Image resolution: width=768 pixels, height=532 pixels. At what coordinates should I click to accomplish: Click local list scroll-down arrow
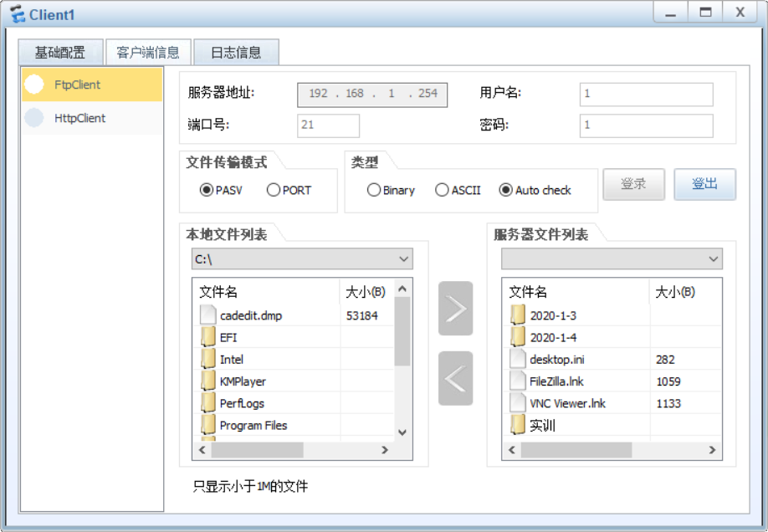402,432
